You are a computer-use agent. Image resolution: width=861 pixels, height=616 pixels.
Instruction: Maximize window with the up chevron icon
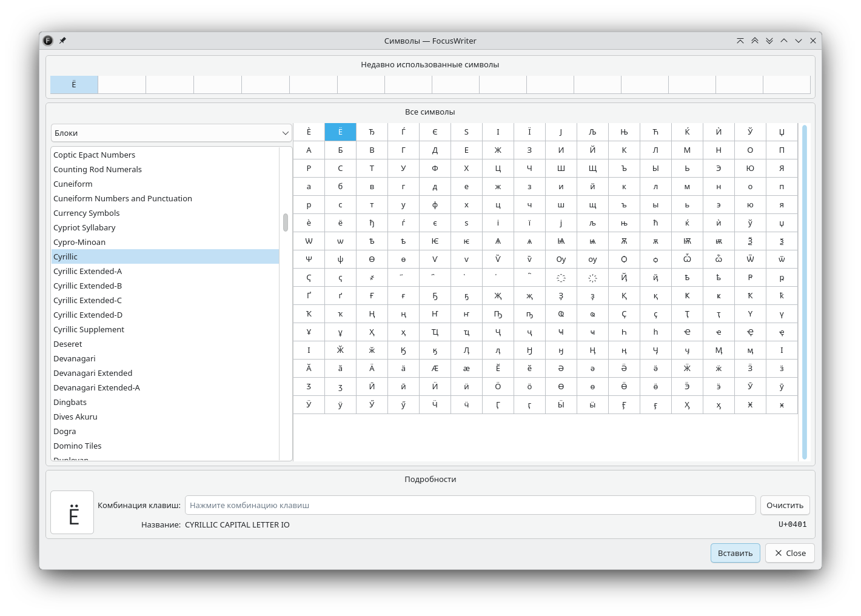point(784,41)
